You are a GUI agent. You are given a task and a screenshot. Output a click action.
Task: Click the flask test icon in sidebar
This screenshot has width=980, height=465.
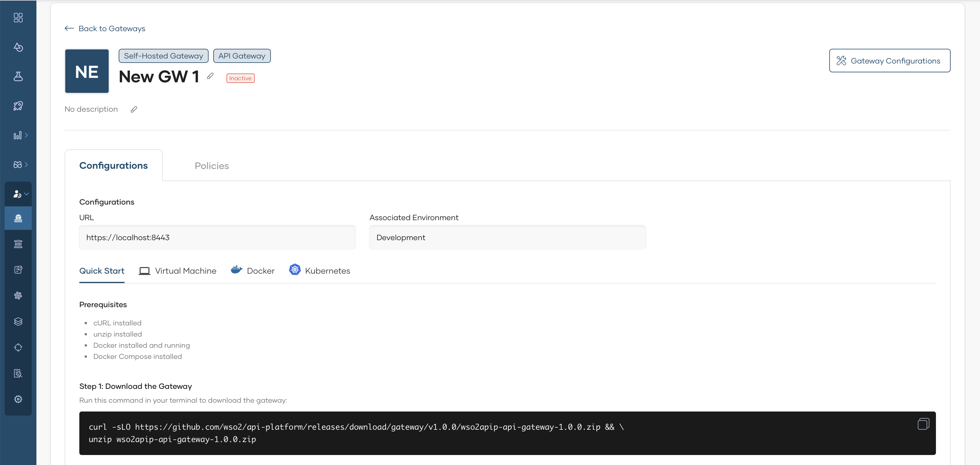[18, 76]
